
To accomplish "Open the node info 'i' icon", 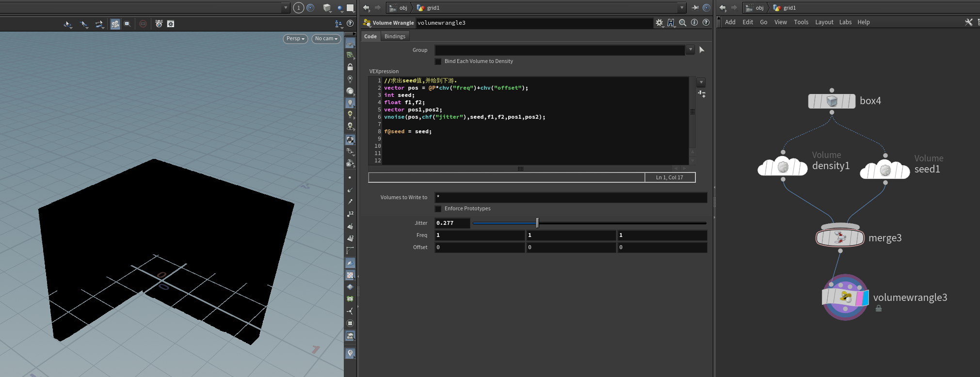I will point(694,23).
